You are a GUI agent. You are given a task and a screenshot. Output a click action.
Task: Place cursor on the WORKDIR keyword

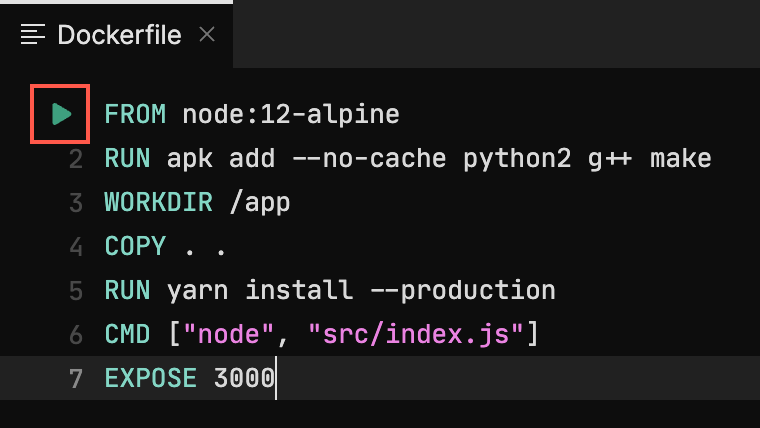click(x=158, y=202)
